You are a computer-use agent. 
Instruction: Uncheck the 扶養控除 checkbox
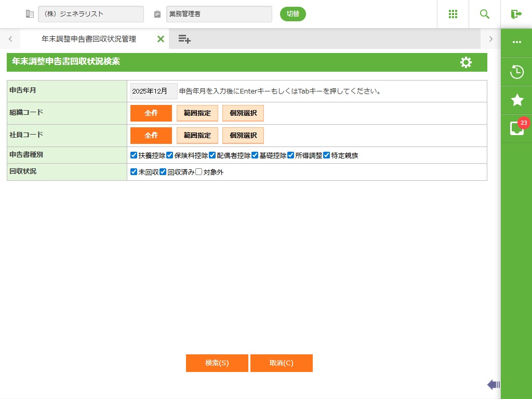(x=134, y=155)
